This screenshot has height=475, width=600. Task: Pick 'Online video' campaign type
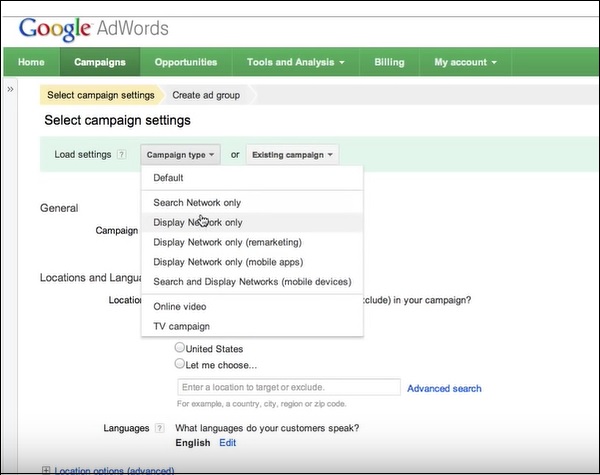[x=180, y=306]
